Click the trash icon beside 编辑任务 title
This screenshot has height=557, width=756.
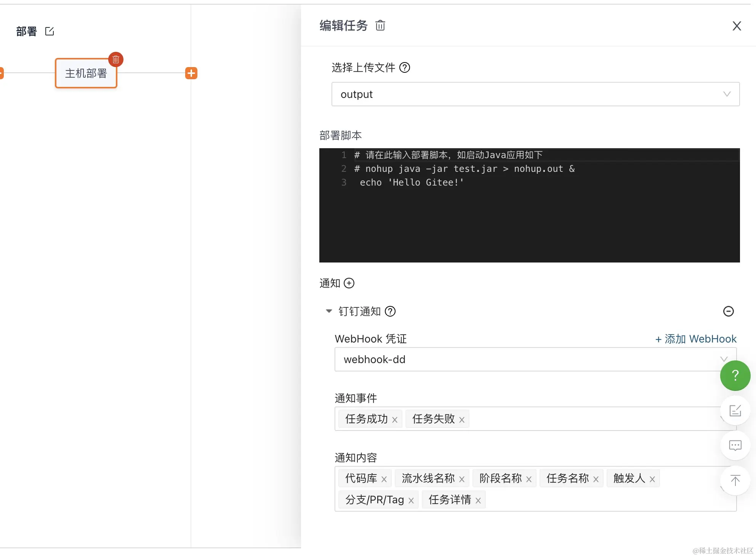[380, 26]
